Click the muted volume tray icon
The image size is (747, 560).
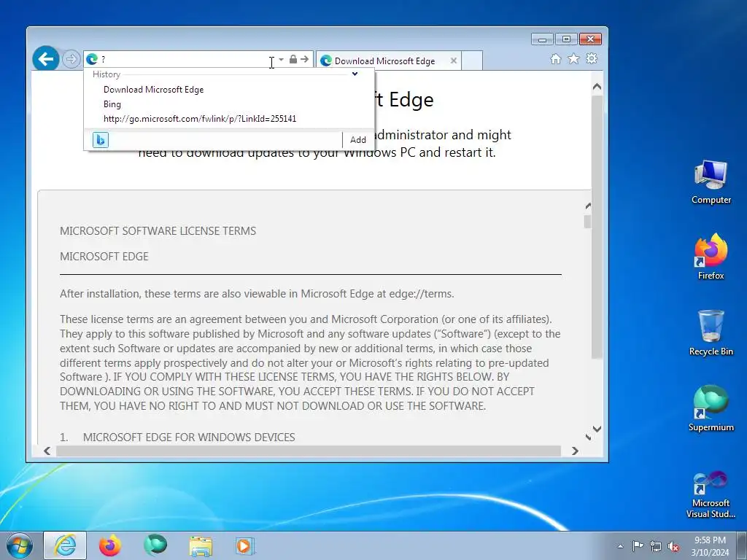673,546
